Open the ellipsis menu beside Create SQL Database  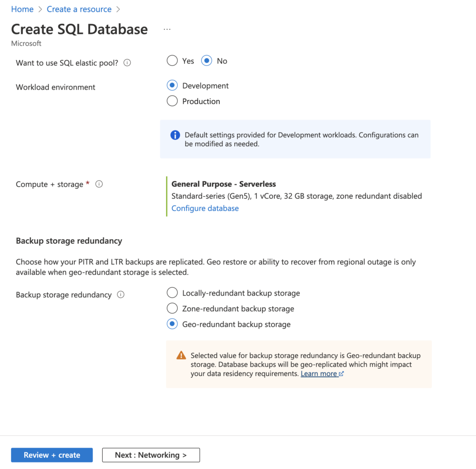167,29
